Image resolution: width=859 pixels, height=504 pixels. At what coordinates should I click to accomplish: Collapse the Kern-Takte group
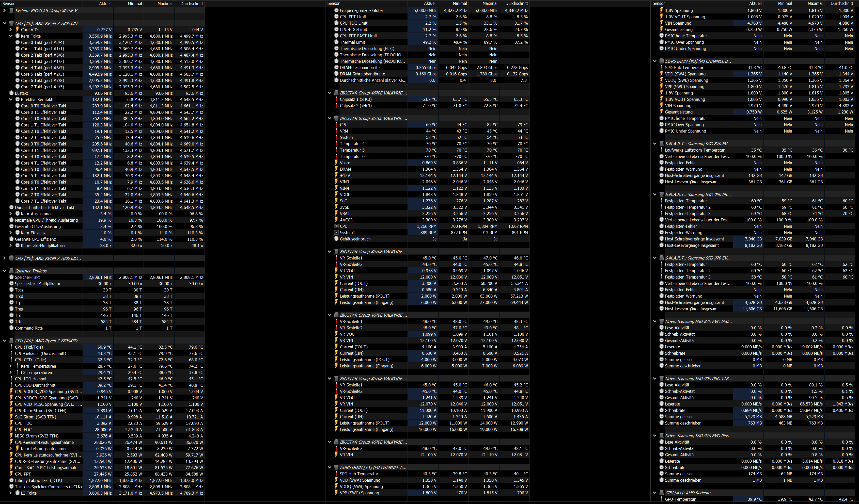coord(11,36)
